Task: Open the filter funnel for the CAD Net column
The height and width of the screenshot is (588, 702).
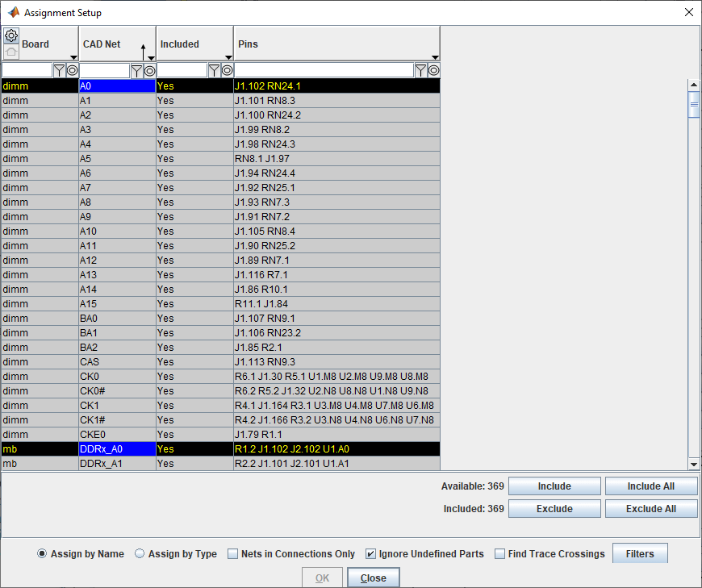Action: [x=138, y=70]
